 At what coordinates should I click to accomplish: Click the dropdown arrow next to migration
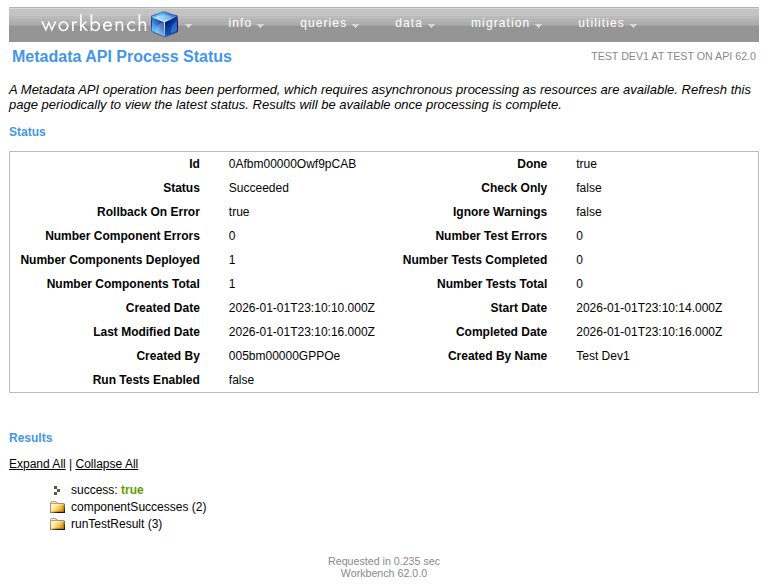tap(538, 25)
